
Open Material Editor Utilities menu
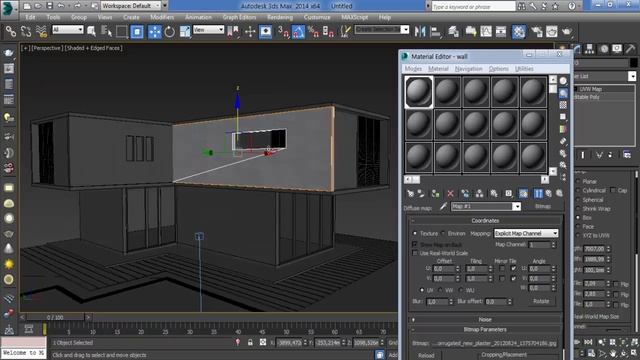[524, 69]
